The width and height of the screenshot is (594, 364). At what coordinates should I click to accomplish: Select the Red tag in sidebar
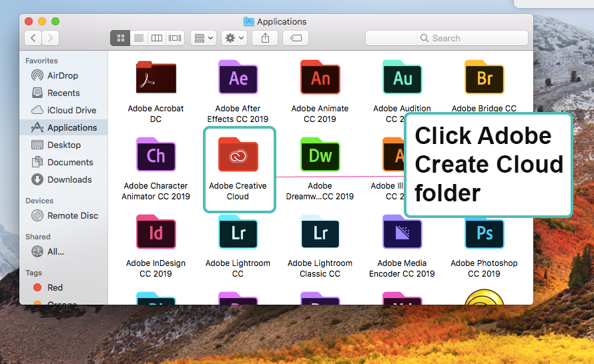pyautogui.click(x=63, y=287)
